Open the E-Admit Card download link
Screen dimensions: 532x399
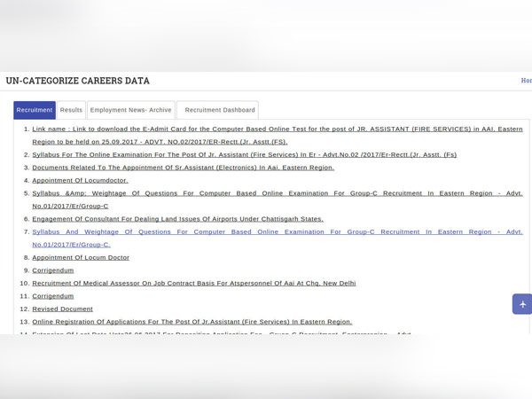coord(278,136)
